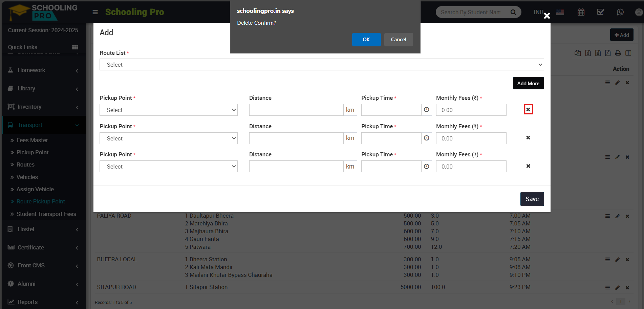The height and width of the screenshot is (309, 644).
Task: Open the task checklist icon
Action: pyautogui.click(x=601, y=12)
